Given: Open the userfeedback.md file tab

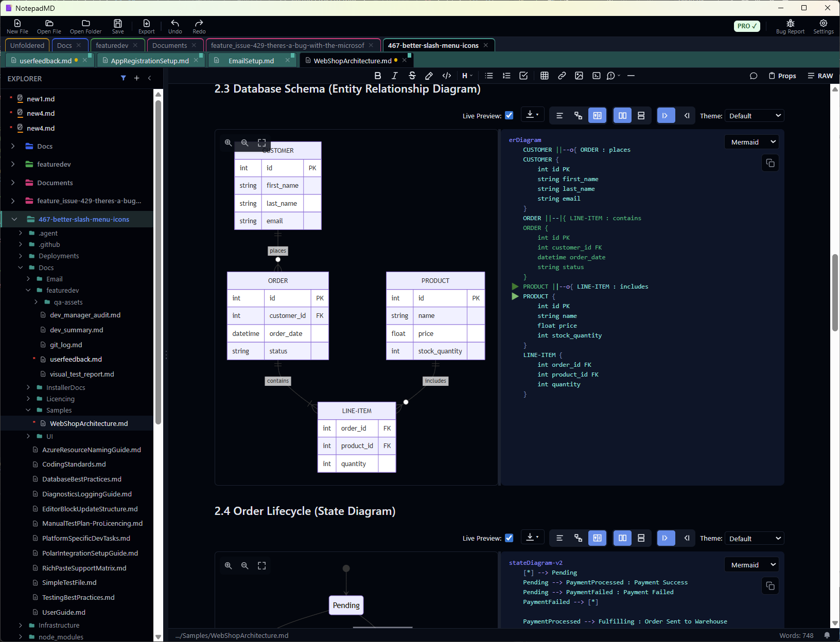Looking at the screenshot, I should pos(46,61).
